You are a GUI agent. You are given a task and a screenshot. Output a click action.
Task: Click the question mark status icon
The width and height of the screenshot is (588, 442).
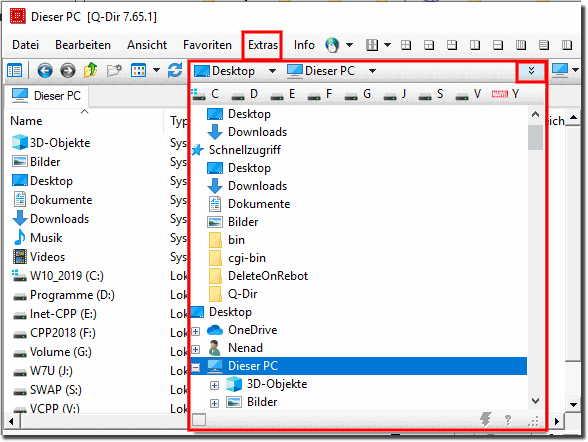[x=508, y=420]
